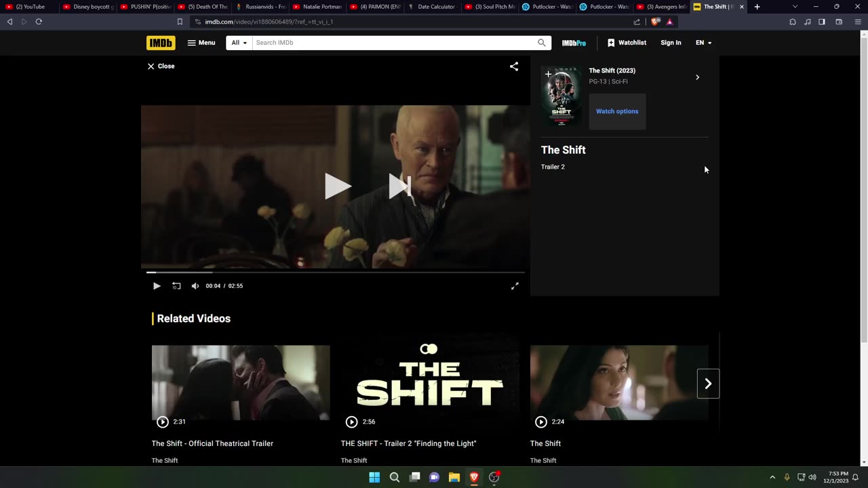The width and height of the screenshot is (868, 488).
Task: Reload the page
Action: click(x=39, y=22)
